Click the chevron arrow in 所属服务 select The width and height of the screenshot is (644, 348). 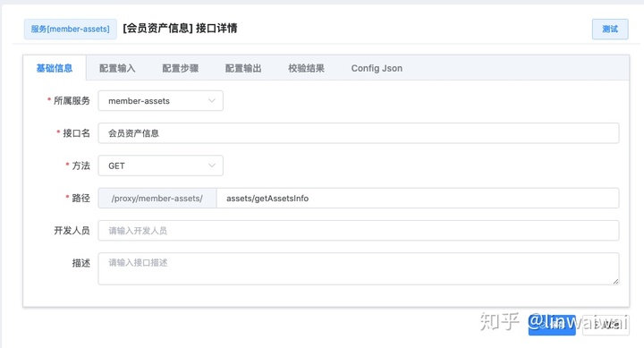[x=211, y=101]
